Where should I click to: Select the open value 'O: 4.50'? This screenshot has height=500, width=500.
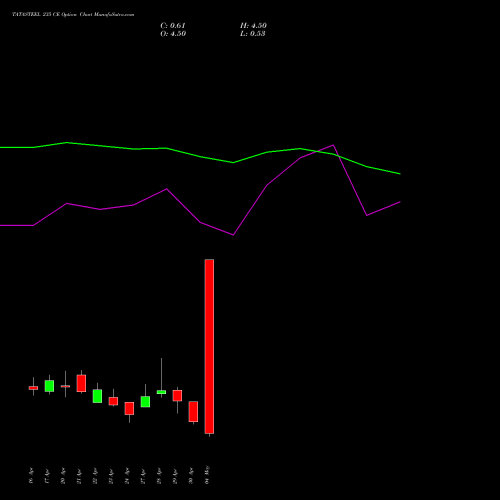tap(173, 34)
